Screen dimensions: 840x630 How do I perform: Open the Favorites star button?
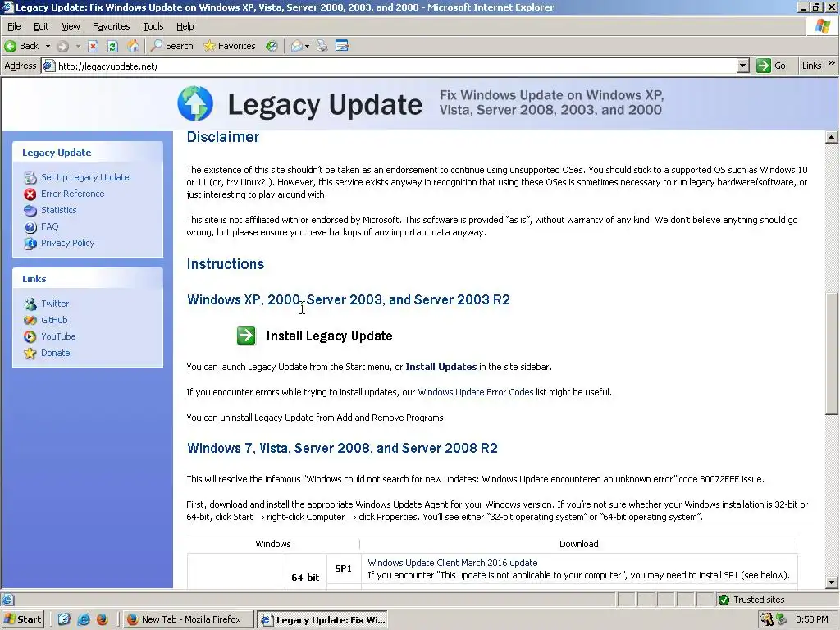pyautogui.click(x=230, y=46)
